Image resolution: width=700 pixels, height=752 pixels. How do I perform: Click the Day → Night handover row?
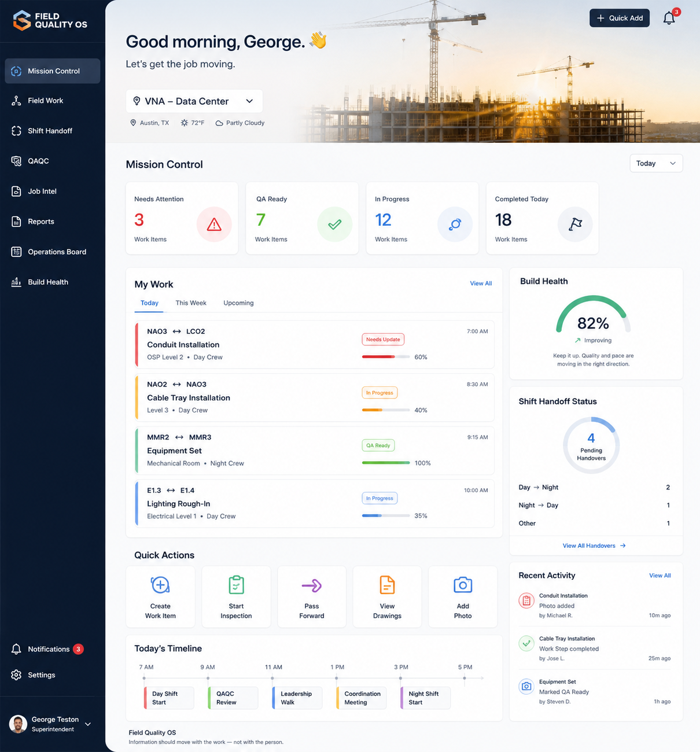594,487
